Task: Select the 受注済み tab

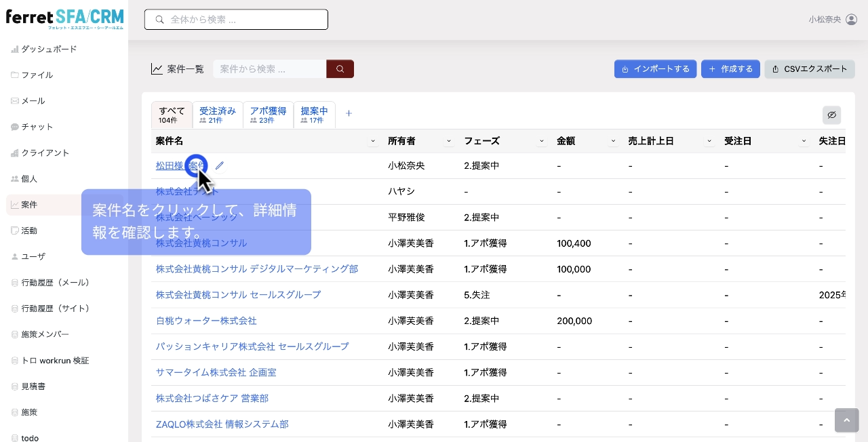Action: tap(218, 115)
